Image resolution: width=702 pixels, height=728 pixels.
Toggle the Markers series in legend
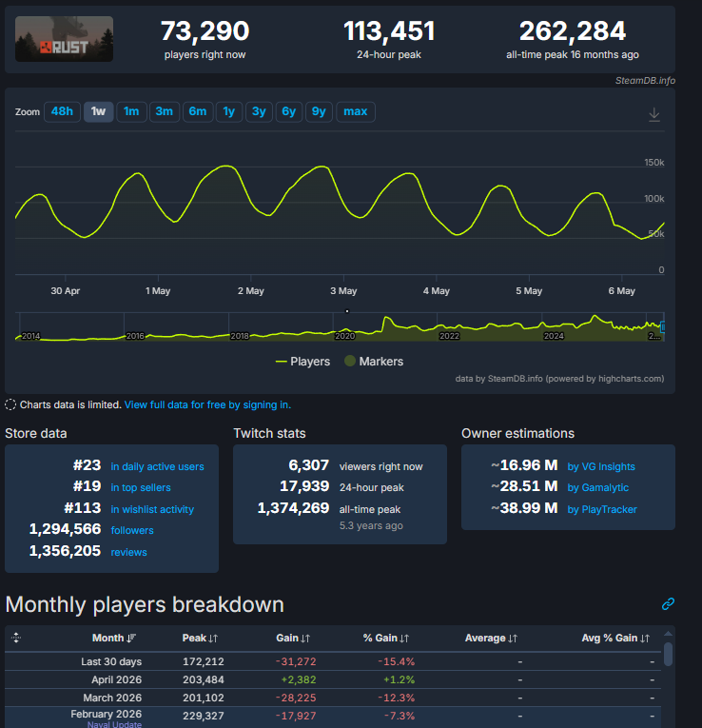pyautogui.click(x=374, y=362)
